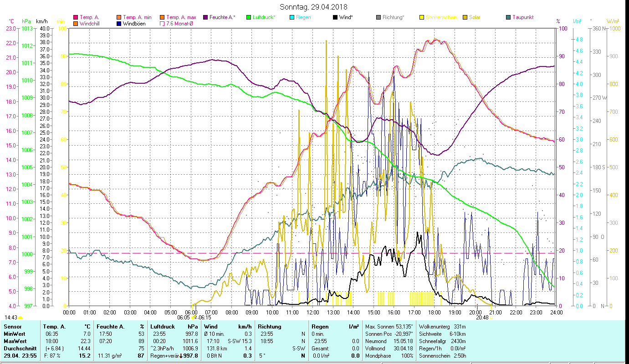Viewport: 629px width, 364px height.
Task: Click the Sichtweite 6-10km entry
Action: click(x=442, y=334)
